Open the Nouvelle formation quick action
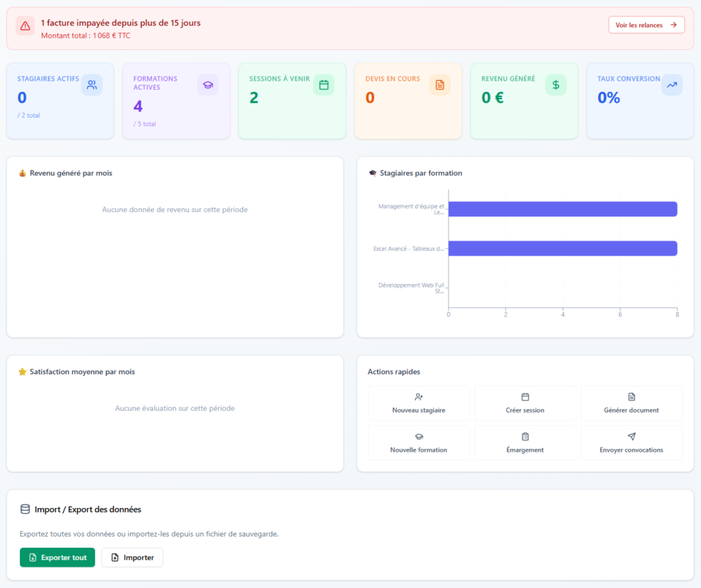 click(x=419, y=443)
